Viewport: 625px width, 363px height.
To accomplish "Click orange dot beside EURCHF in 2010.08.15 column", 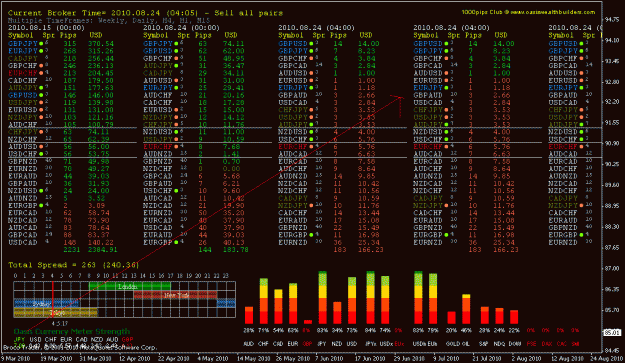I will click(41, 73).
